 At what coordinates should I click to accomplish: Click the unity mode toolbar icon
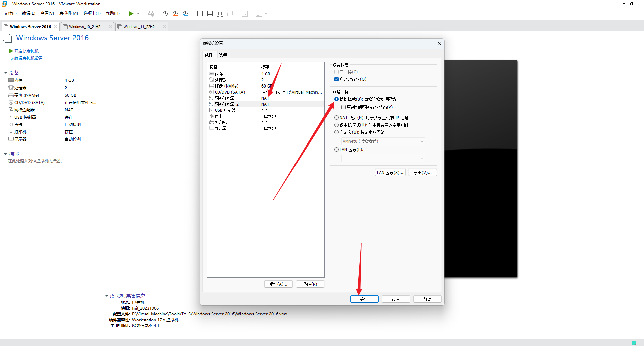(230, 14)
